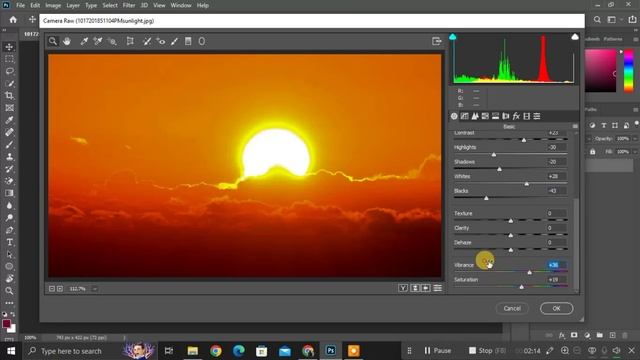This screenshot has height=360, width=640.
Task: Select the Targeted Adjustment tool
Action: [x=112, y=41]
